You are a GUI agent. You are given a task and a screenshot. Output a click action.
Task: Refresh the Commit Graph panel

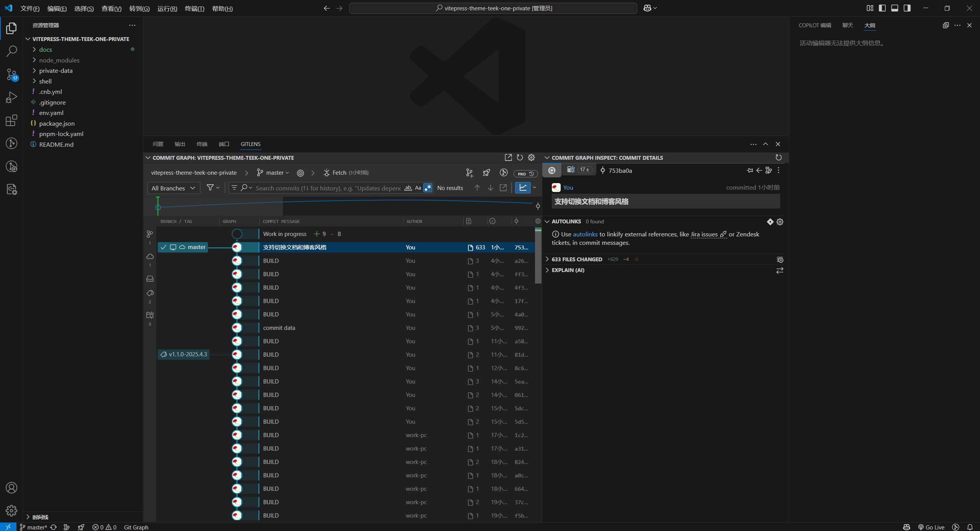[520, 157]
